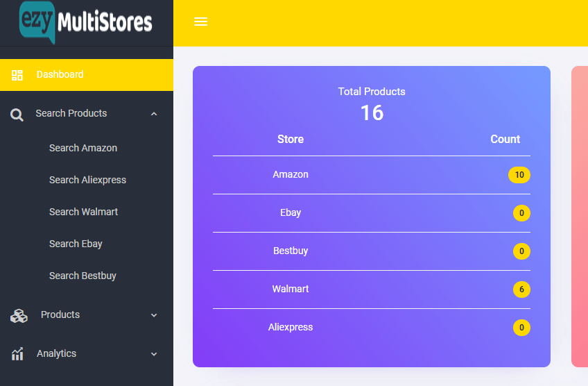Open the Dashboard menu item
Image resolution: width=588 pixels, height=386 pixels.
(60, 75)
